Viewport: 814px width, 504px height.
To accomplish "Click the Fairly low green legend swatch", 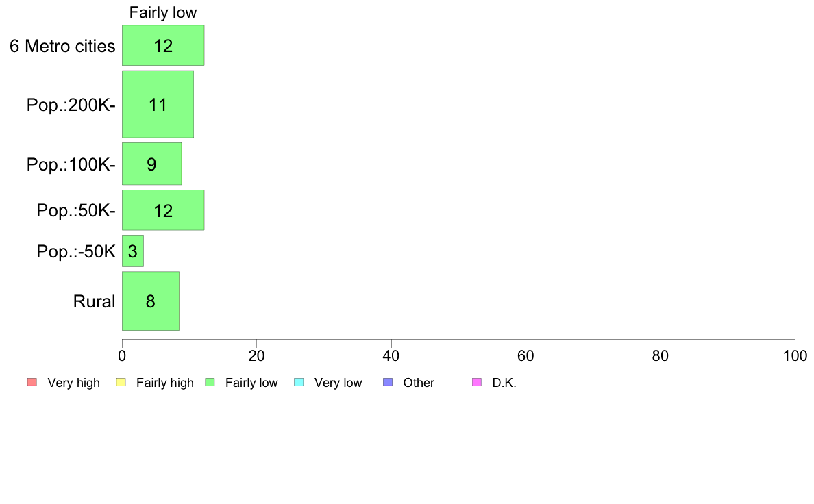I will (210, 383).
